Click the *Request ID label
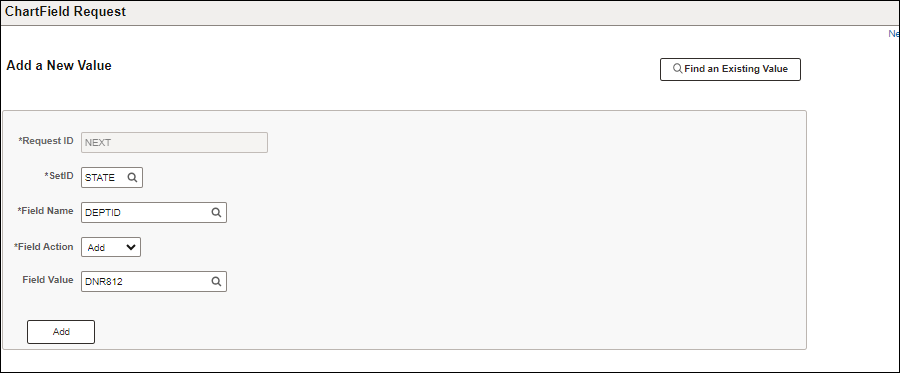This screenshot has height=373, width=900. pyautogui.click(x=46, y=141)
